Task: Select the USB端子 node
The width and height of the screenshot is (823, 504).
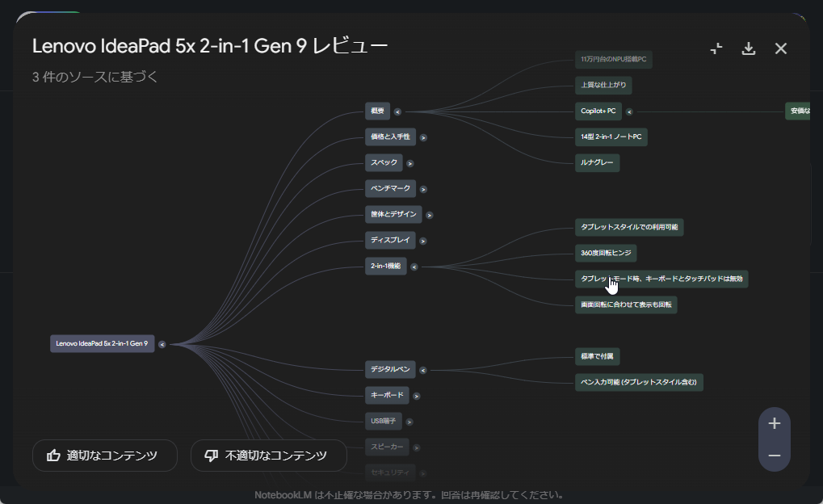Action: [x=383, y=421]
